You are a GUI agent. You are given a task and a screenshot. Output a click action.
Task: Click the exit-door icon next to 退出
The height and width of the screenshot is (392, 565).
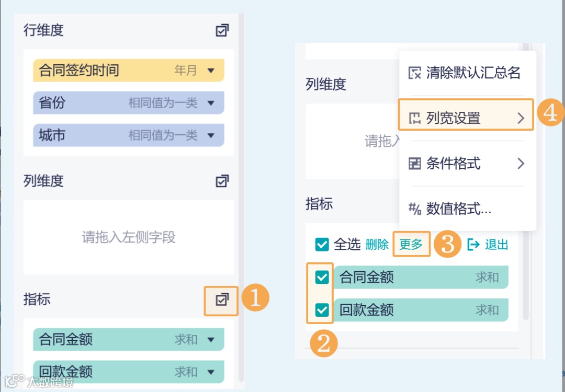tap(474, 244)
